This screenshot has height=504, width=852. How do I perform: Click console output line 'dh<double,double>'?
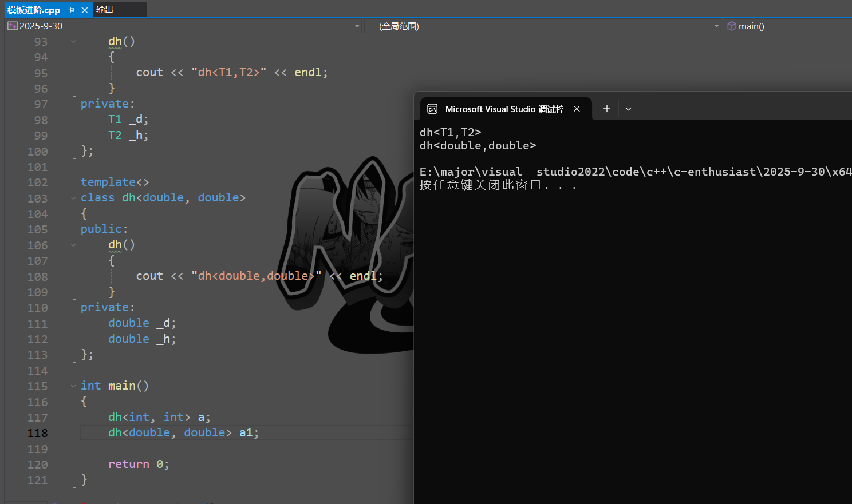(478, 146)
